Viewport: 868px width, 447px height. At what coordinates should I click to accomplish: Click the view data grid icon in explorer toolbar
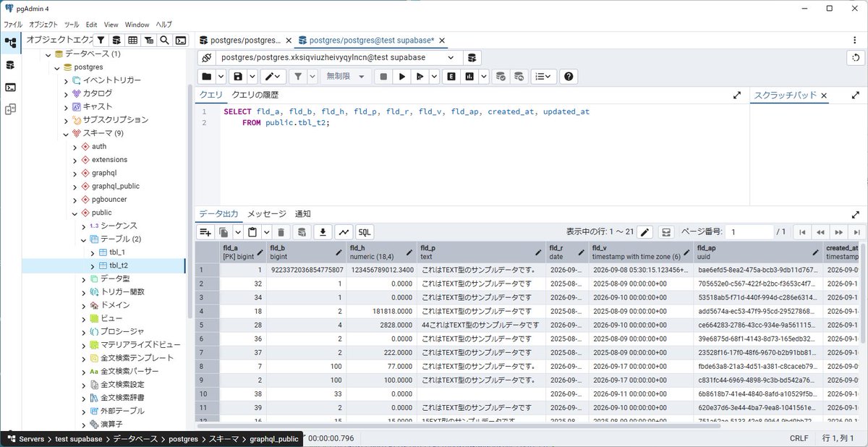pyautogui.click(x=132, y=41)
